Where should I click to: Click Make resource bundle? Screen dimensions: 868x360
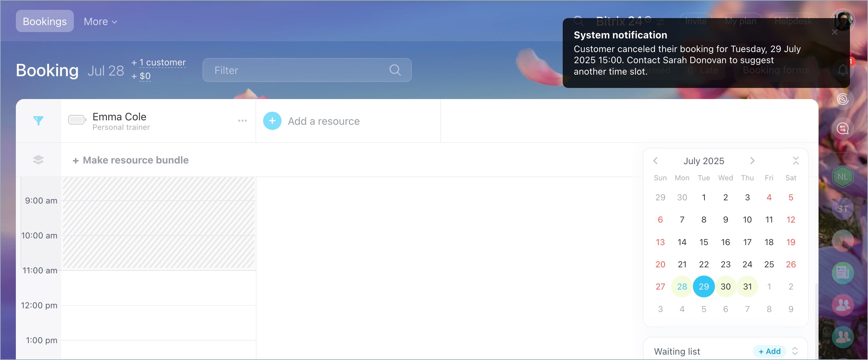click(x=131, y=160)
